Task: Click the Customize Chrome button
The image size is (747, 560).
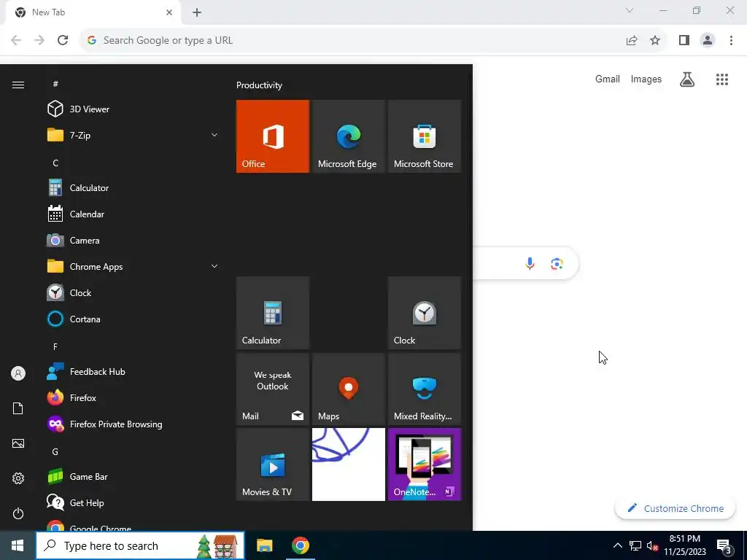Action: [x=676, y=508]
